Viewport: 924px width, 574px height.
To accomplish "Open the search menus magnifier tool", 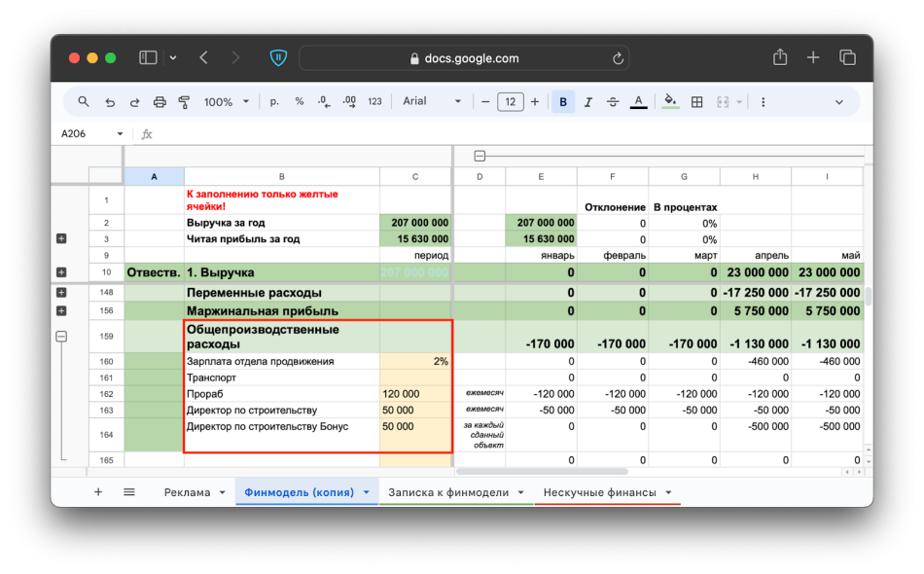I will (83, 102).
